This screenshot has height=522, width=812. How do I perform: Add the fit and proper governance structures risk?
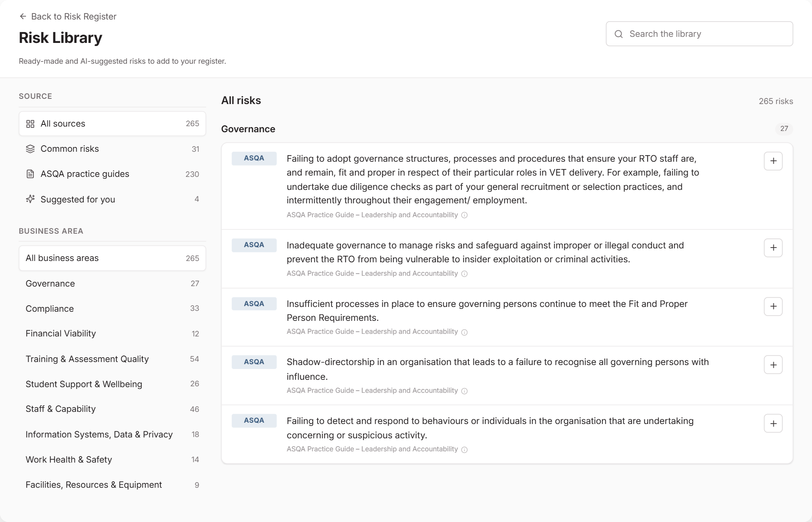(x=773, y=161)
